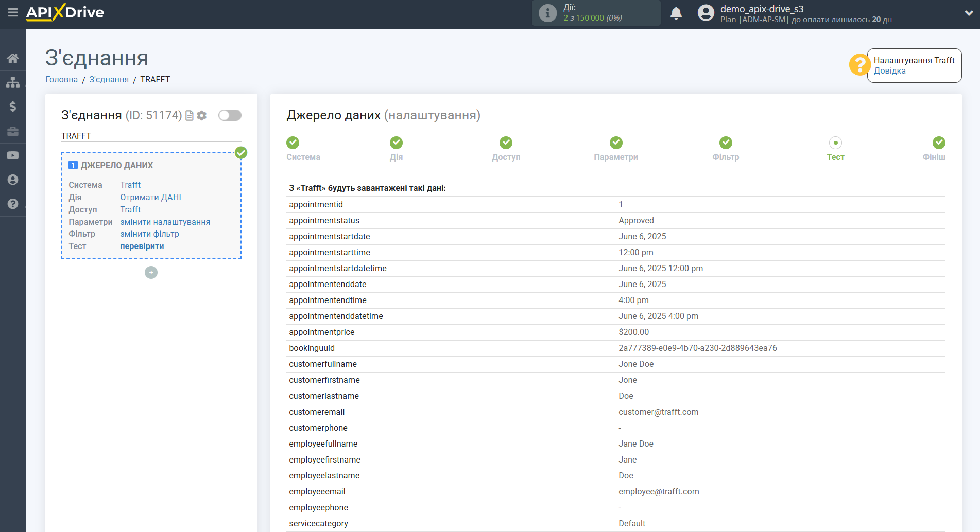The width and height of the screenshot is (980, 532).
Task: Go to the Фініш step
Action: click(x=939, y=143)
